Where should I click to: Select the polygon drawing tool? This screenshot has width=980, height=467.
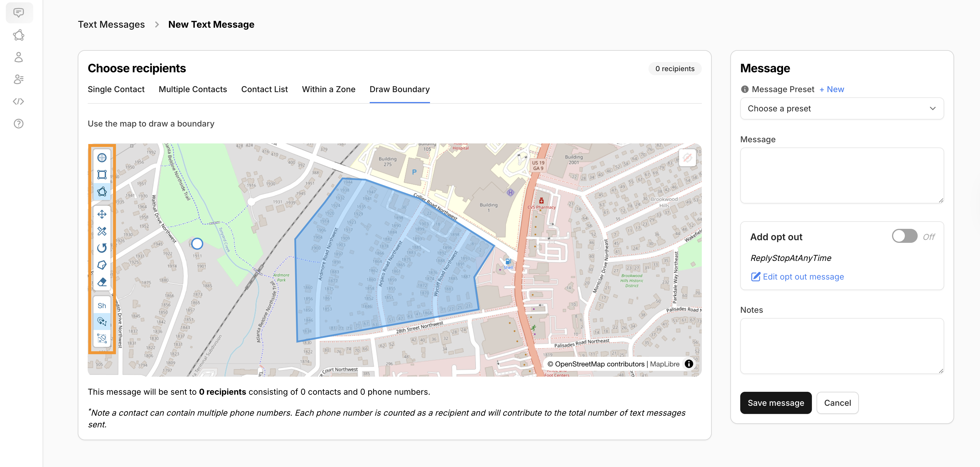102,192
